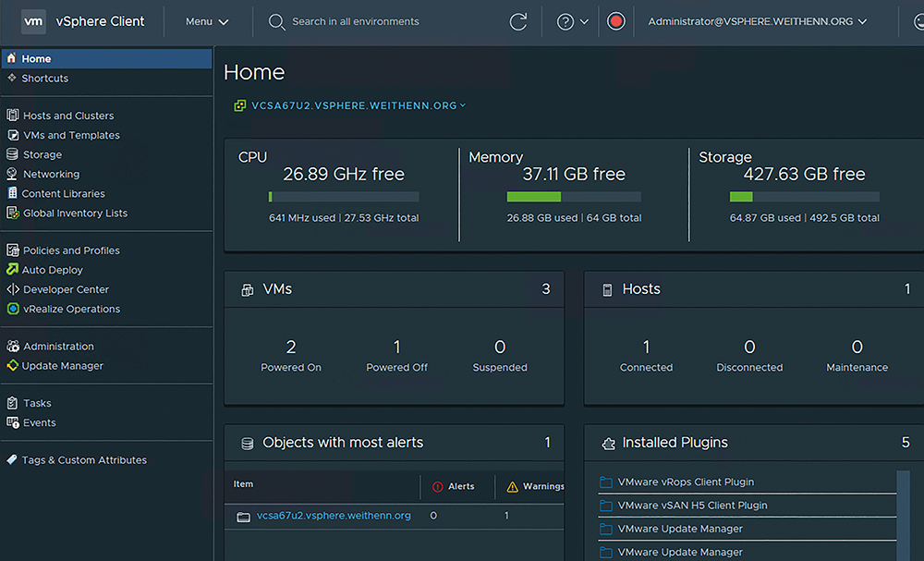Open Shortcuts in the sidebar

44,79
